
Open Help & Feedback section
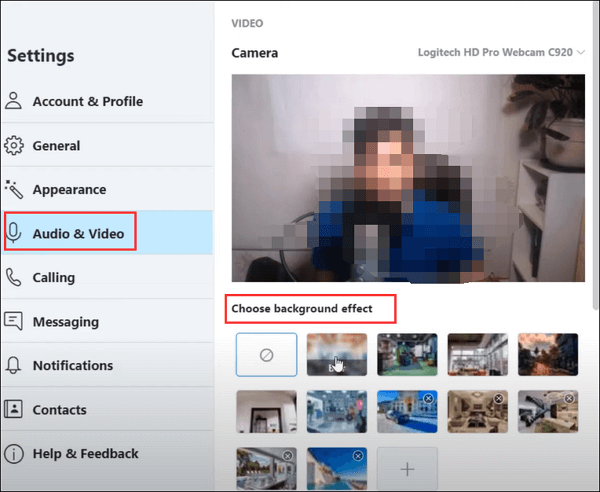click(x=107, y=453)
